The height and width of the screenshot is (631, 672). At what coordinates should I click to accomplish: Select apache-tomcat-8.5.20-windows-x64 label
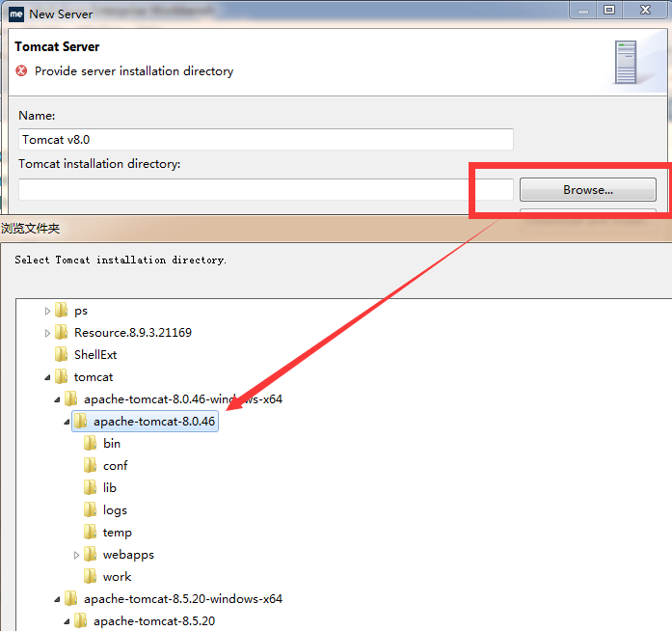pyautogui.click(x=183, y=599)
